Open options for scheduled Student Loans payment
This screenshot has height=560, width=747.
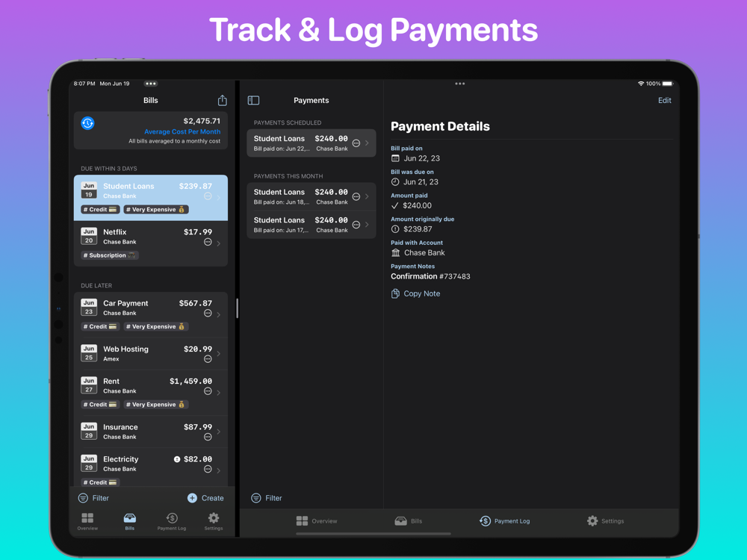[356, 143]
